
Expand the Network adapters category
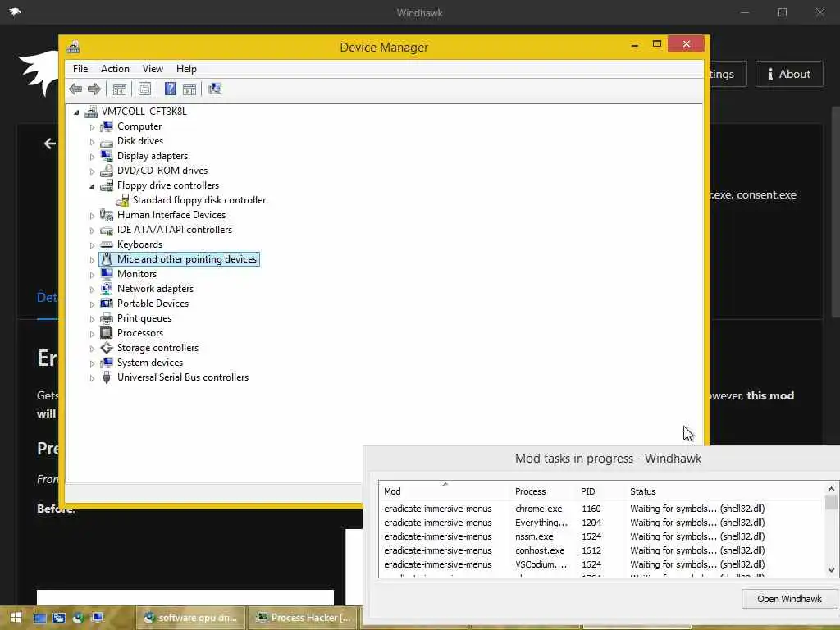pos(92,290)
